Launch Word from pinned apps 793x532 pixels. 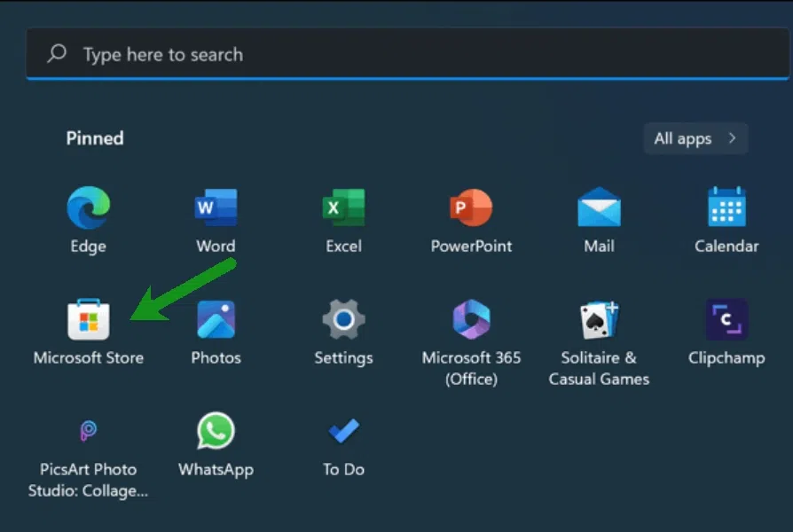coord(216,207)
